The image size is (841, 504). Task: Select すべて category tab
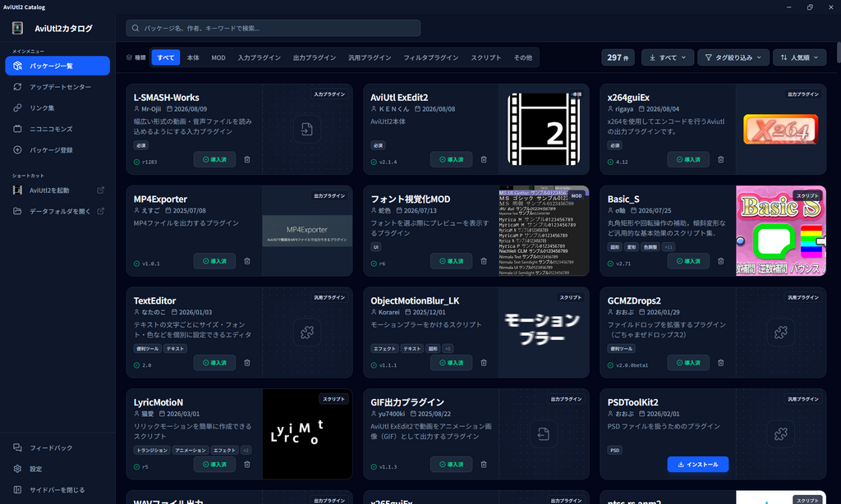(x=166, y=57)
